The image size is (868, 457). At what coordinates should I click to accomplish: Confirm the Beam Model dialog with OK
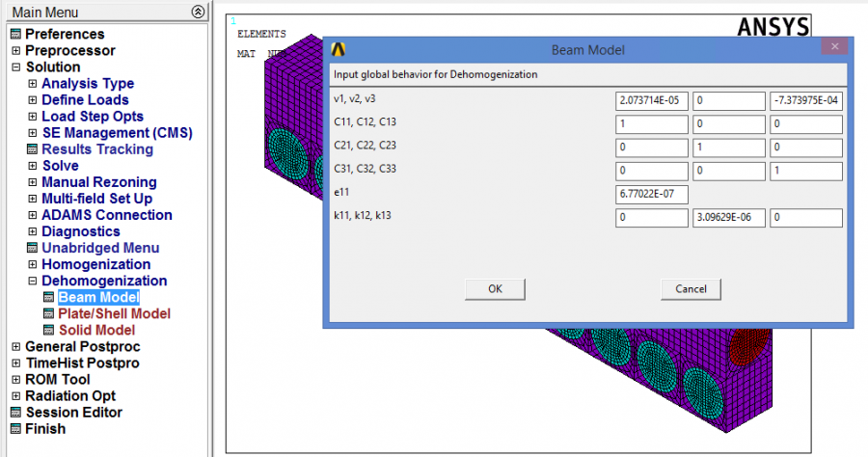(x=495, y=289)
